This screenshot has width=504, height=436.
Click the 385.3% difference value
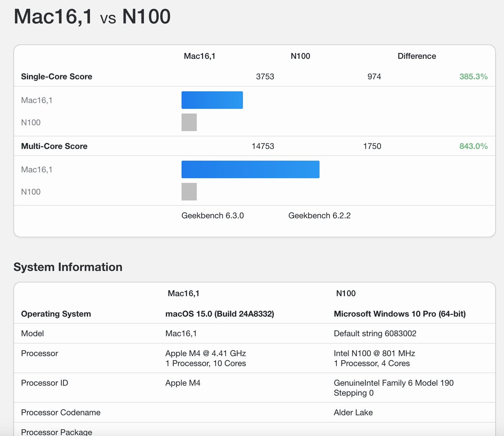pyautogui.click(x=473, y=77)
